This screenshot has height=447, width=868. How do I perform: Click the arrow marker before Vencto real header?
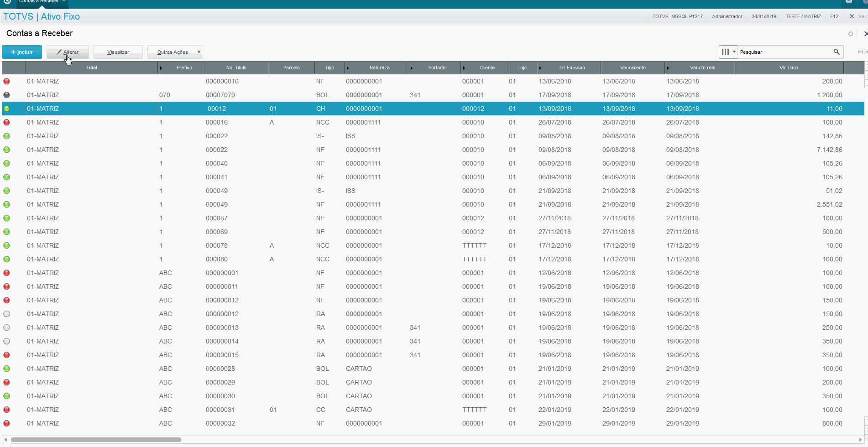tap(668, 68)
